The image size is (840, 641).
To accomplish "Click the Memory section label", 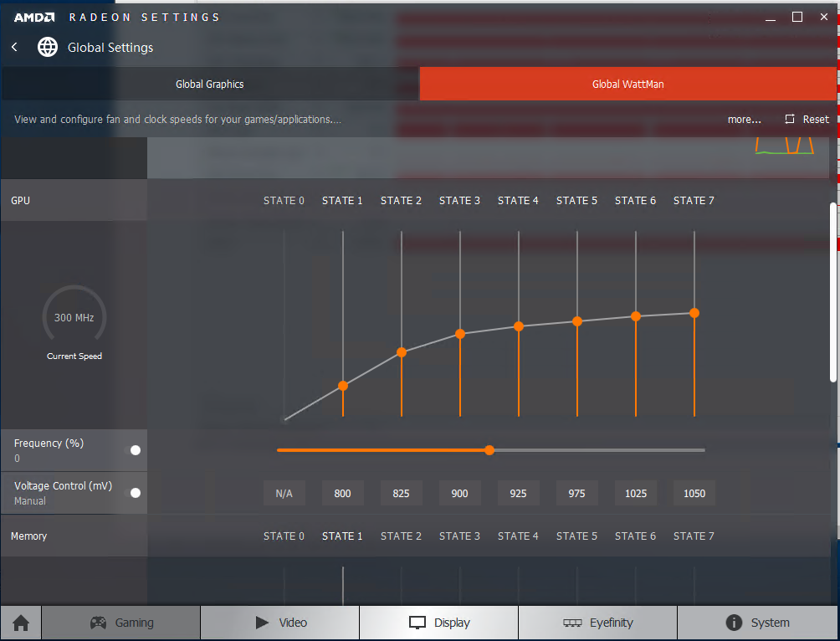I will coord(29,536).
